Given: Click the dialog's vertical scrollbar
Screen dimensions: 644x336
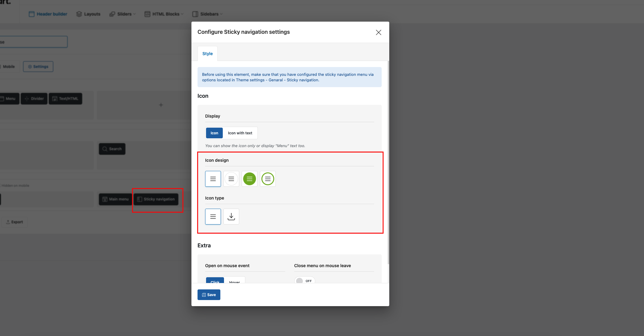Looking at the screenshot, I should [388, 162].
